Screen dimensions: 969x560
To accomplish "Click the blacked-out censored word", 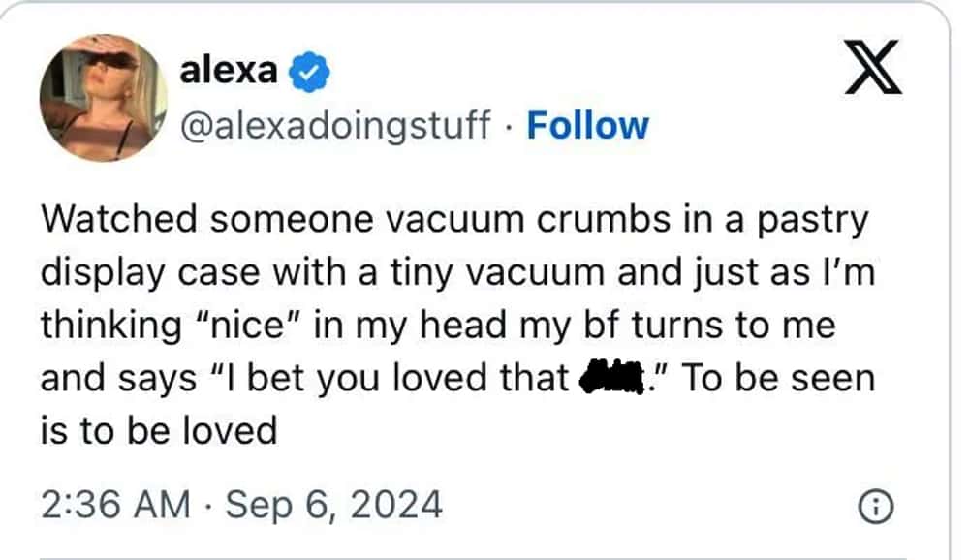I will pyautogui.click(x=611, y=377).
